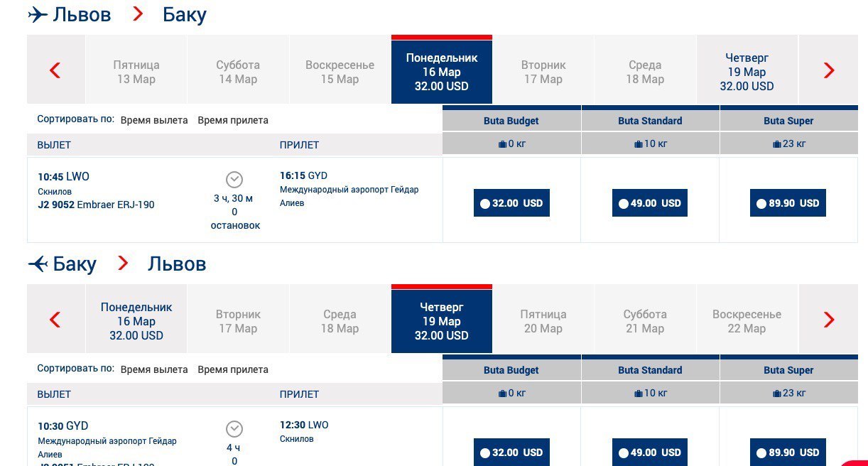
Task: Click the returning airplane icon beside Баку
Action: 38,264
